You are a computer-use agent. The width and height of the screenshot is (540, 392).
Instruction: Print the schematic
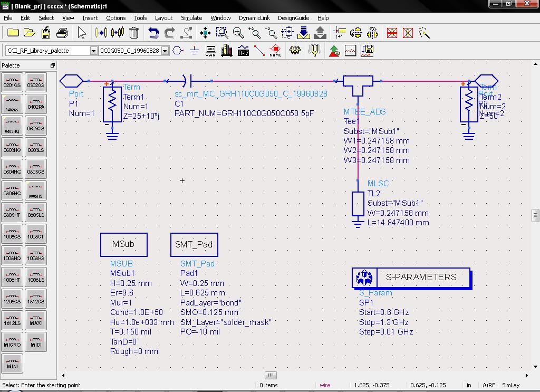62,33
